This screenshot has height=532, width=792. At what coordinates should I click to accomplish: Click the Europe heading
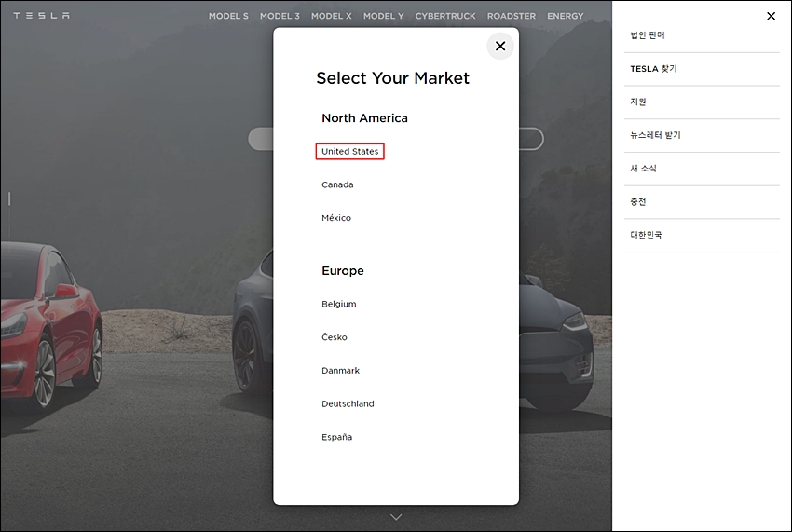pos(343,271)
